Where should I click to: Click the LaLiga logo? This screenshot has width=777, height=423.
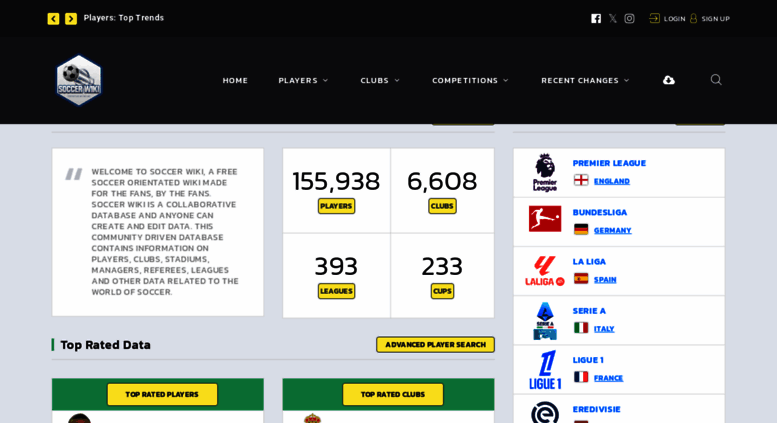pos(545,271)
